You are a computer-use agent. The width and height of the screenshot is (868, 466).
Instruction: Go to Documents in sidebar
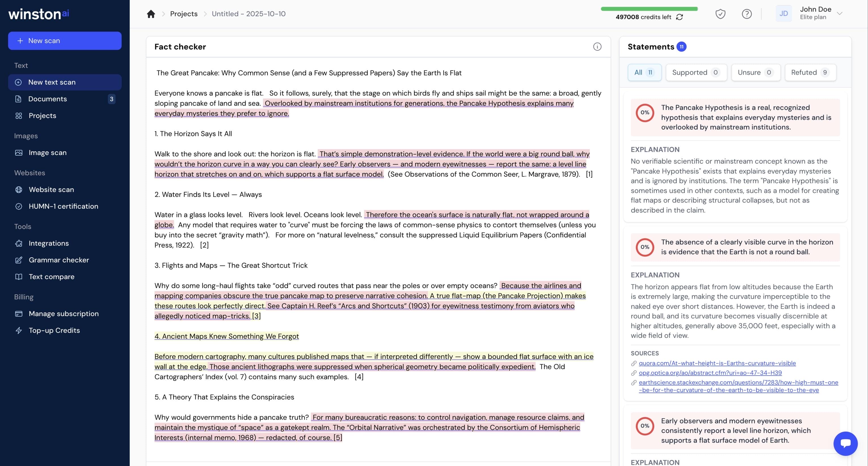[x=47, y=99]
